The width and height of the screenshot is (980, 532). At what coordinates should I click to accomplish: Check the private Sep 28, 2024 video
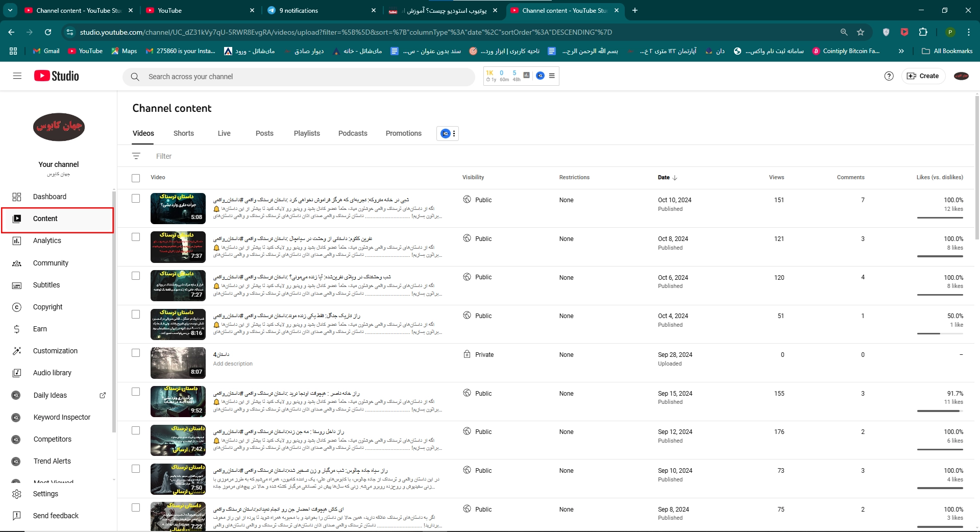pyautogui.click(x=136, y=353)
